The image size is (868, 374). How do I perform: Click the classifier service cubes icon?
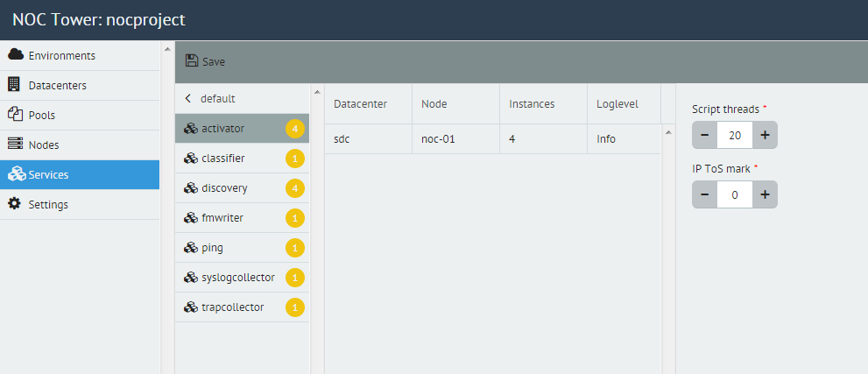(190, 159)
